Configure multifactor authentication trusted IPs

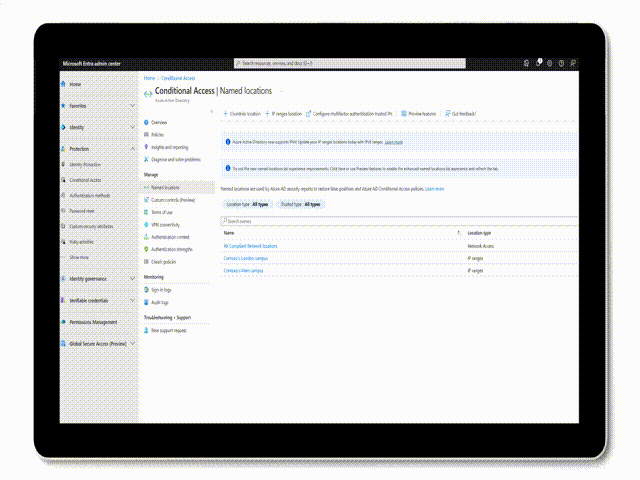pyautogui.click(x=349, y=114)
